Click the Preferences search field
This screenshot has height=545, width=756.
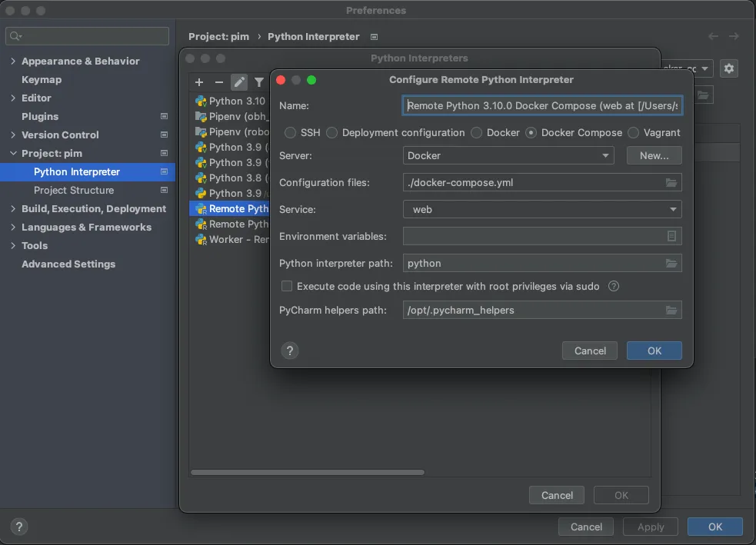[x=87, y=36]
